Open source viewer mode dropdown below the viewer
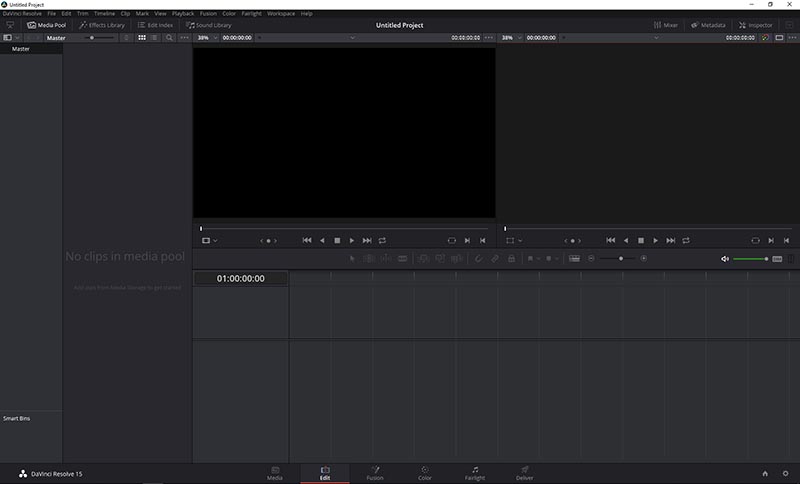 click(x=210, y=240)
